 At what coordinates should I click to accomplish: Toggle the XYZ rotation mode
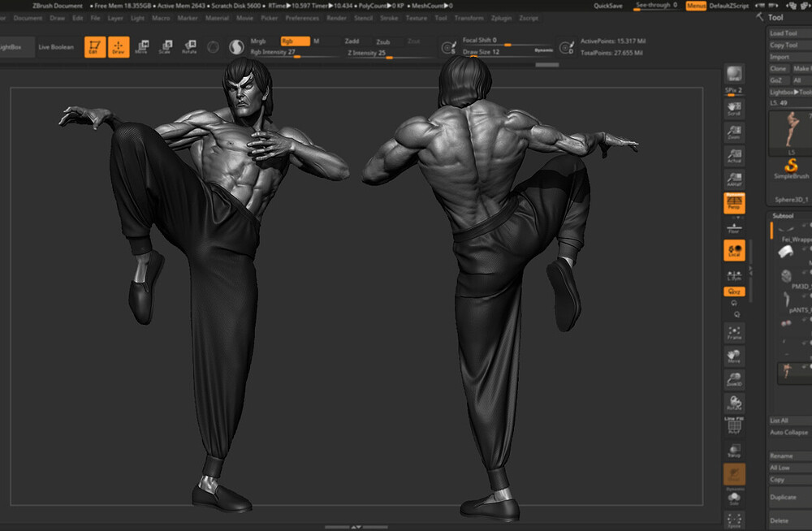coord(734,291)
